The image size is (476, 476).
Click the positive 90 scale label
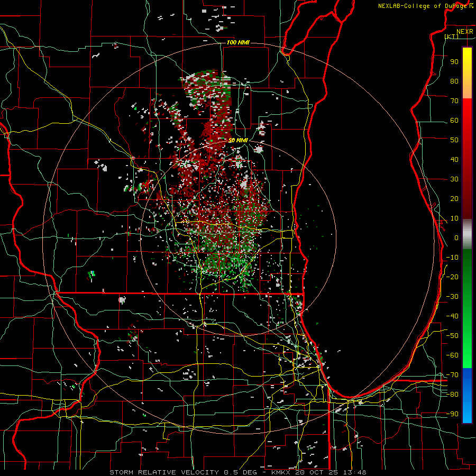[x=454, y=62]
